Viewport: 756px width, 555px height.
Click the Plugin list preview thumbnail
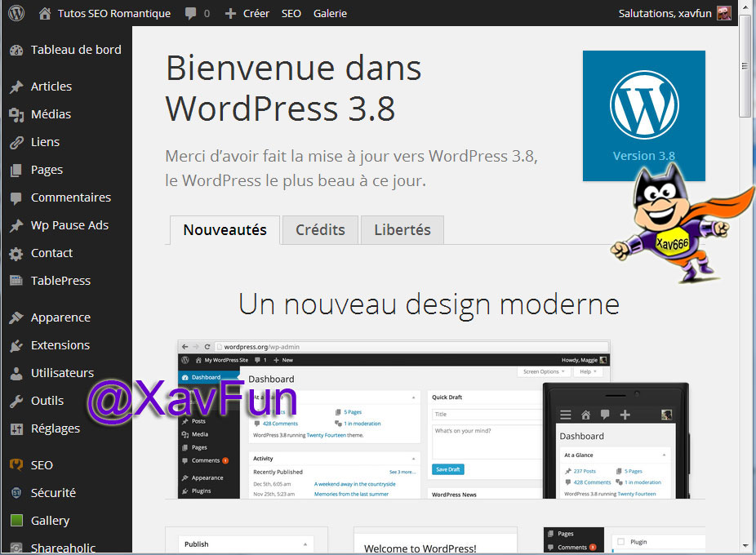point(625,540)
